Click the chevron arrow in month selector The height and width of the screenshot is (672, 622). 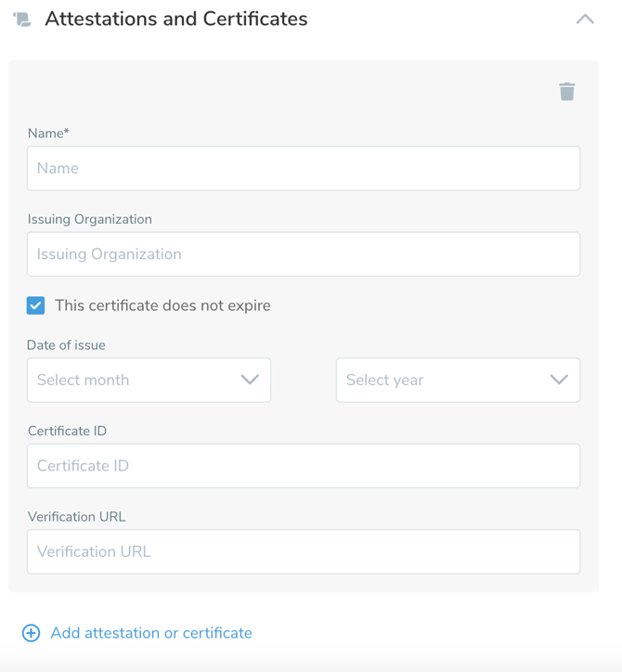[250, 380]
